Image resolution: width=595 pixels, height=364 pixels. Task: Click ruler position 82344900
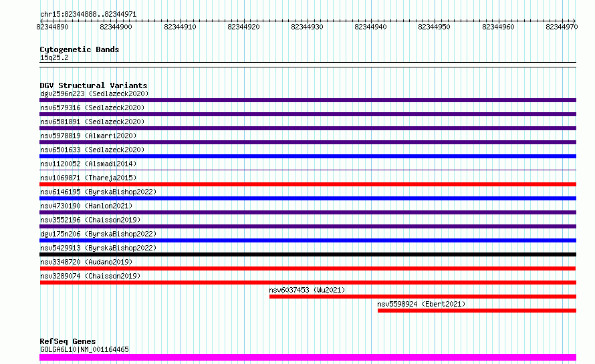116,27
